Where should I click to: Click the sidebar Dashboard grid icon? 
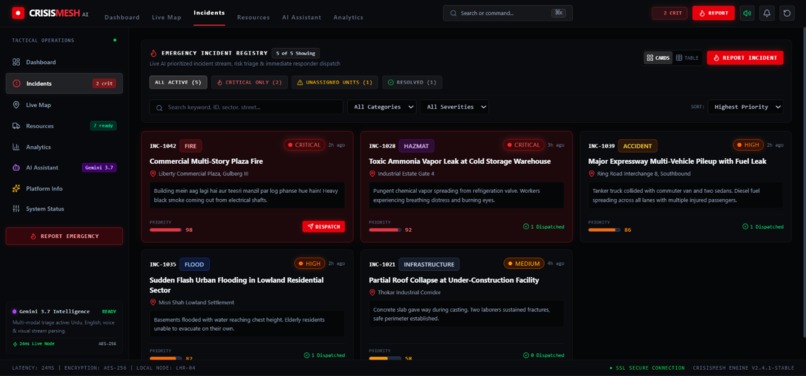(x=16, y=62)
